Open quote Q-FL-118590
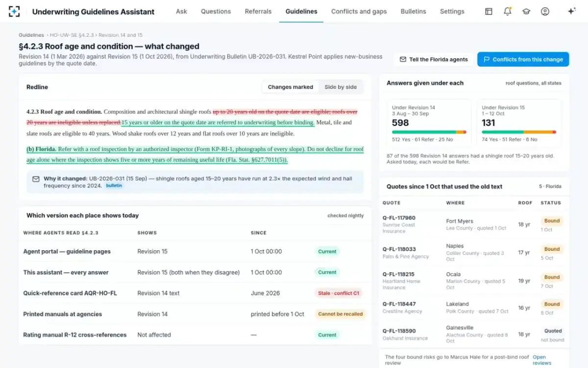 (x=399, y=331)
